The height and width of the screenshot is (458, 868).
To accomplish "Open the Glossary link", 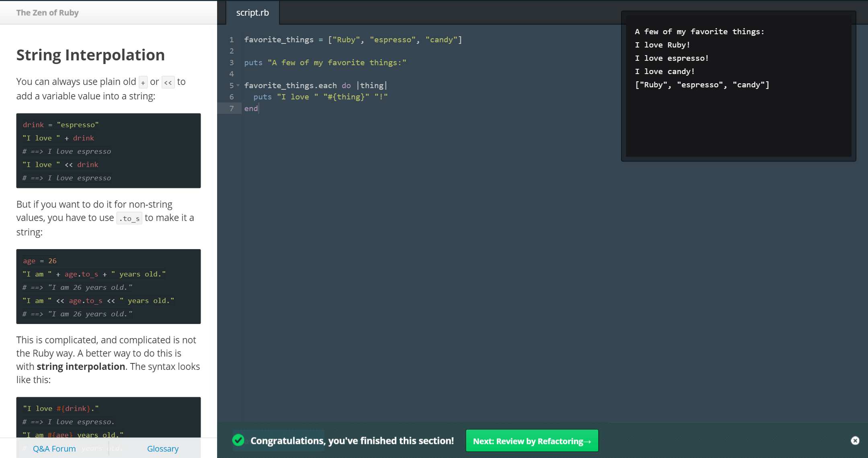I will pyautogui.click(x=163, y=448).
